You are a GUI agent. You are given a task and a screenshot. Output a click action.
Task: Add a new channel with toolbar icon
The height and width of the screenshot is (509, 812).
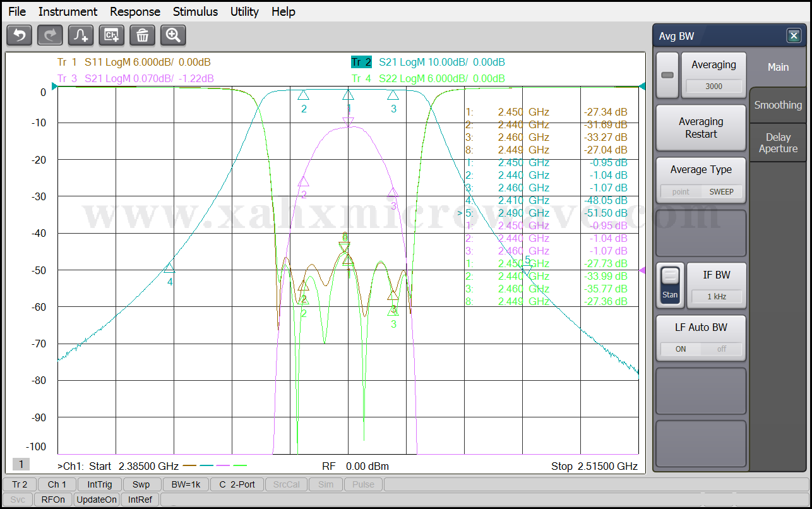[x=112, y=35]
